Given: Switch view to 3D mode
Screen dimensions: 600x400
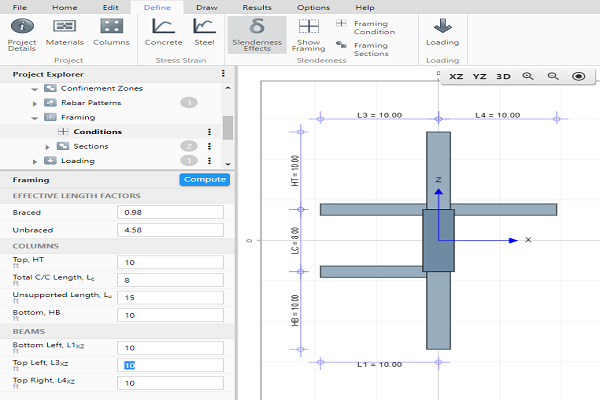Looking at the screenshot, I should (x=503, y=76).
